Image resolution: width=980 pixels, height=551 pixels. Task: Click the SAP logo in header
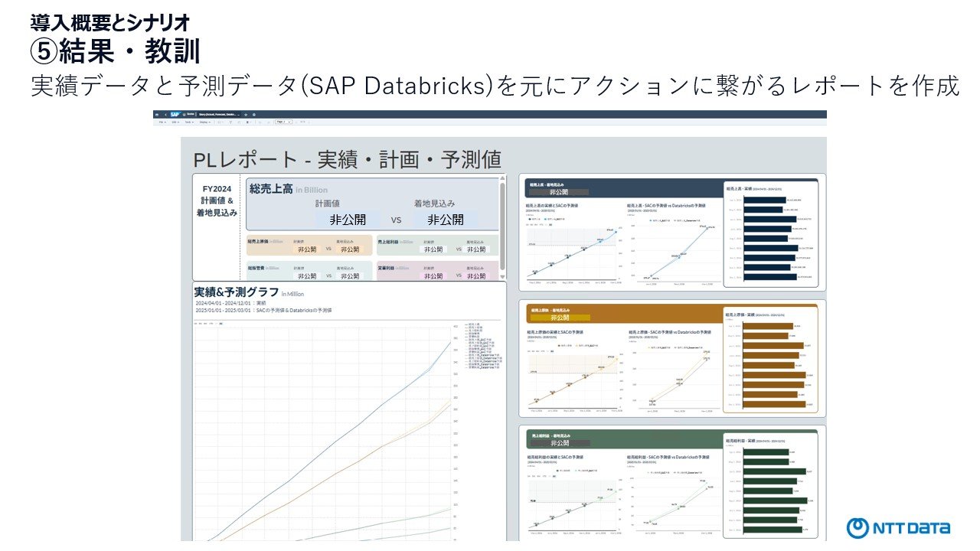pos(175,114)
